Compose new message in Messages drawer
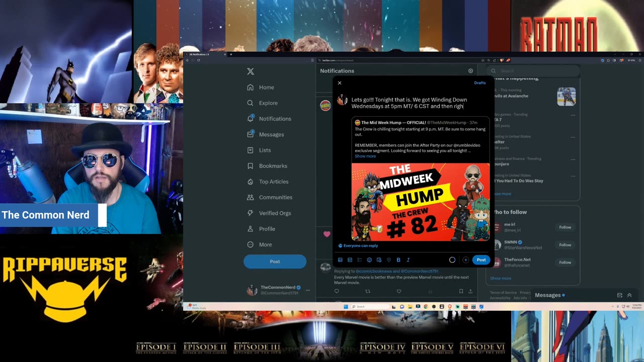The width and height of the screenshot is (644, 362). point(620,295)
